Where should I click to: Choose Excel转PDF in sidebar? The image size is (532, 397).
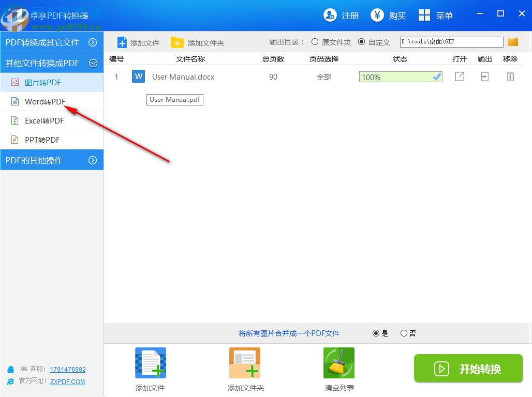tap(52, 120)
